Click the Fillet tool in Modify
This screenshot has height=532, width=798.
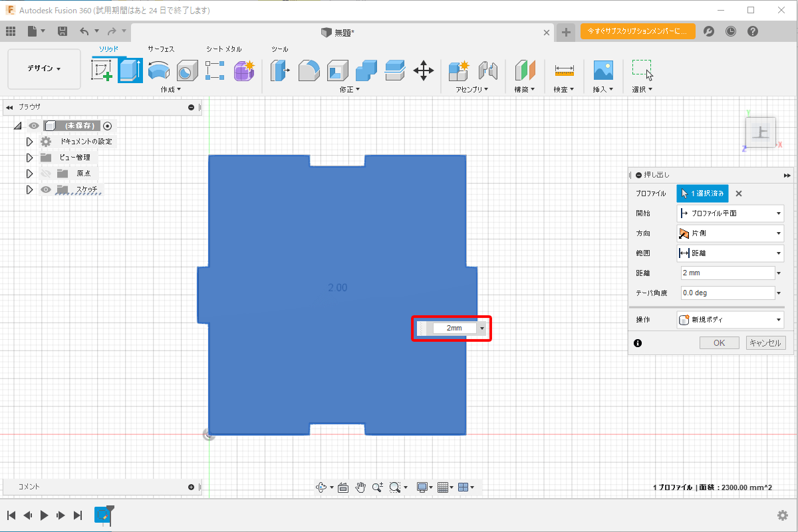[x=309, y=70]
